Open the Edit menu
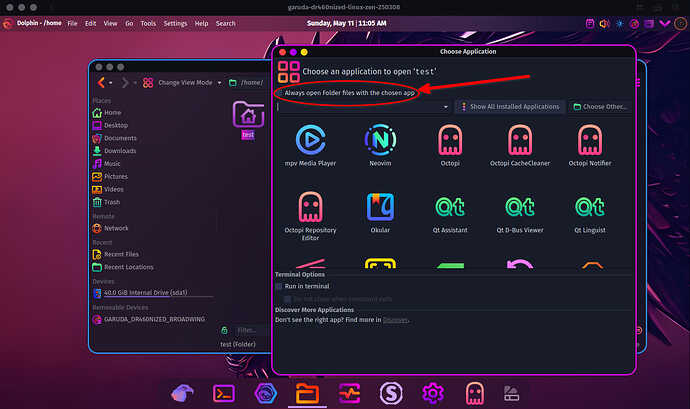The image size is (690, 409). tap(91, 23)
